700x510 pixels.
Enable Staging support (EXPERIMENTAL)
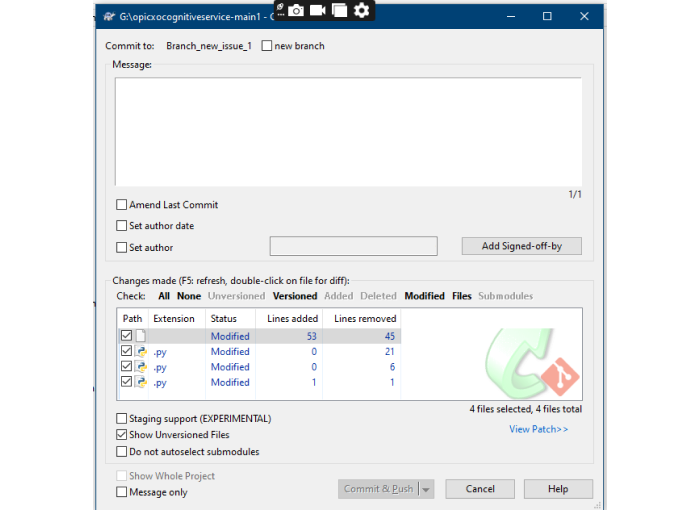click(x=121, y=418)
